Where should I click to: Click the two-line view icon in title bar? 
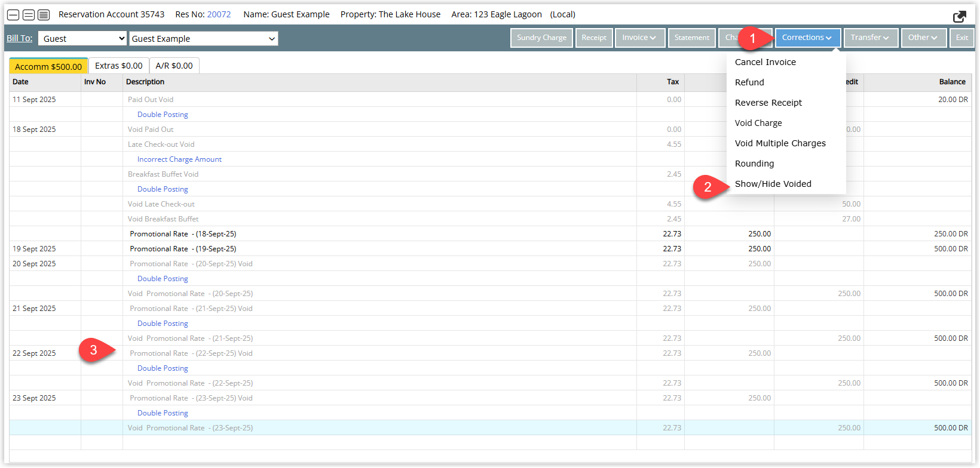point(28,15)
